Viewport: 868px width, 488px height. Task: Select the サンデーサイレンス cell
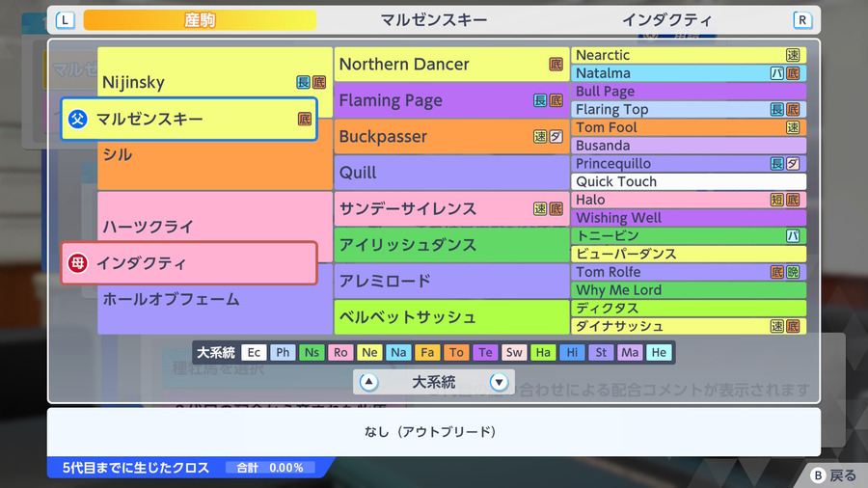(x=451, y=208)
